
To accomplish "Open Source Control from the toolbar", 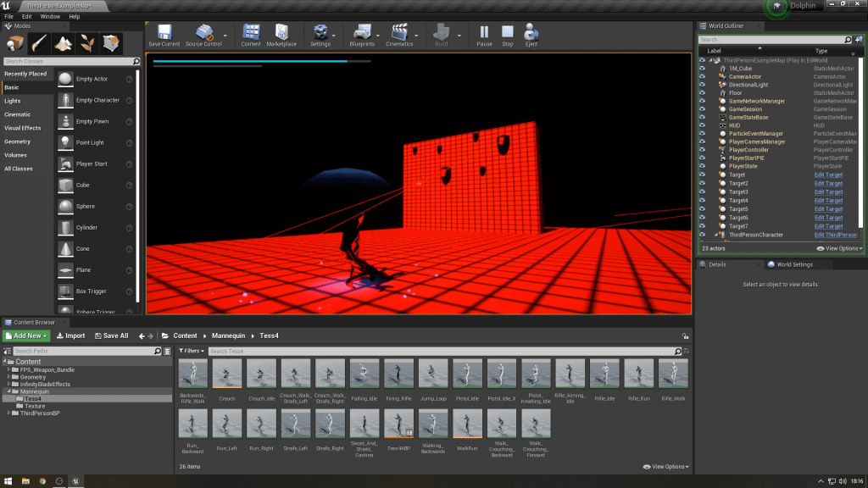I will (203, 35).
